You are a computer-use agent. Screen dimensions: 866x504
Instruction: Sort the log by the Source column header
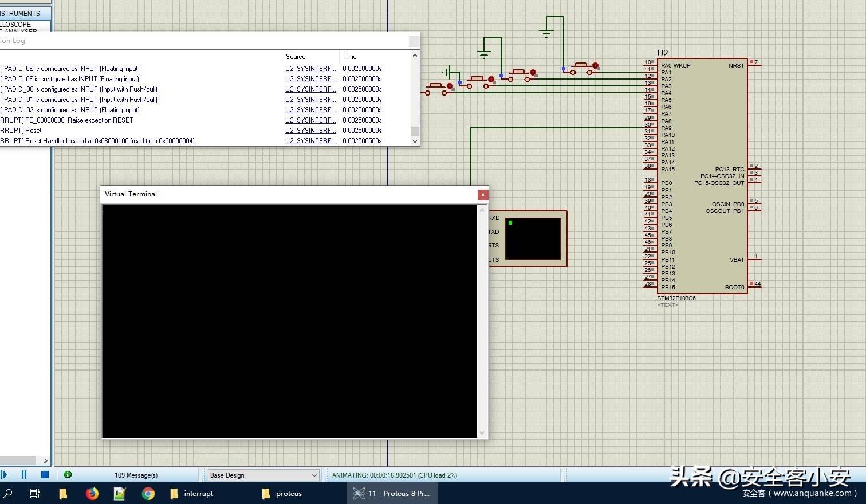[x=310, y=57]
